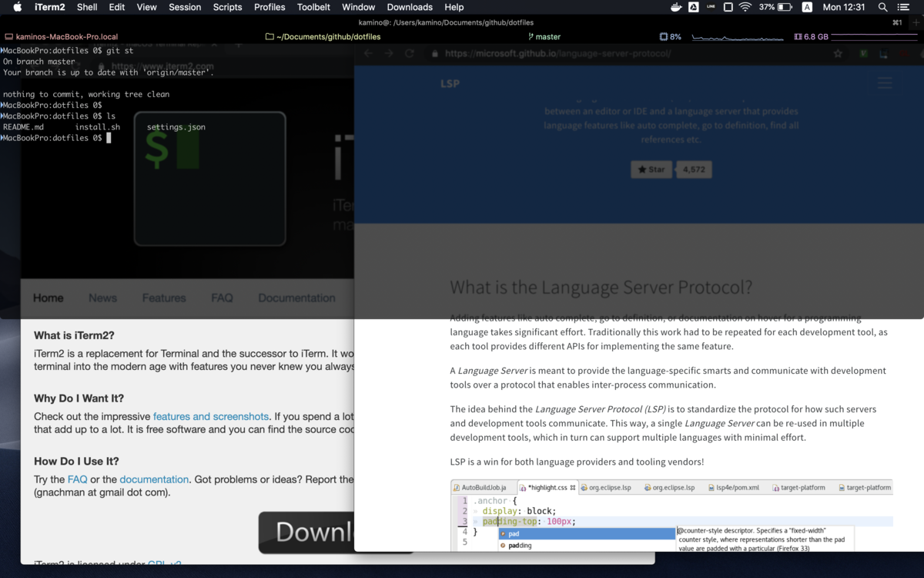This screenshot has height=578, width=924.
Task: Click the Docker whale menu bar icon
Action: point(676,7)
